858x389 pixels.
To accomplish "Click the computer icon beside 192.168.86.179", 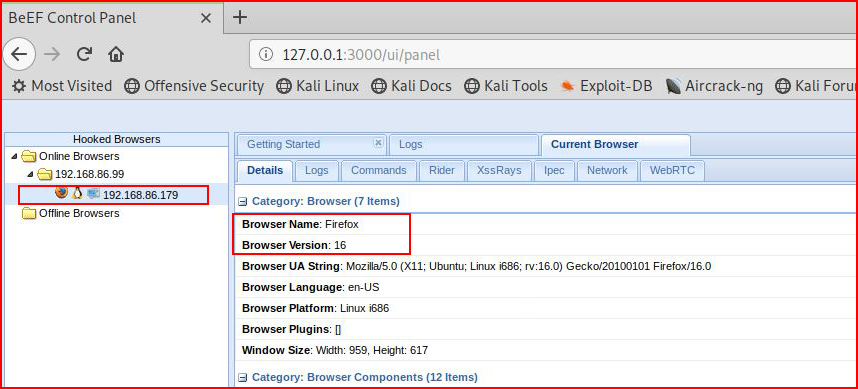I will (93, 193).
